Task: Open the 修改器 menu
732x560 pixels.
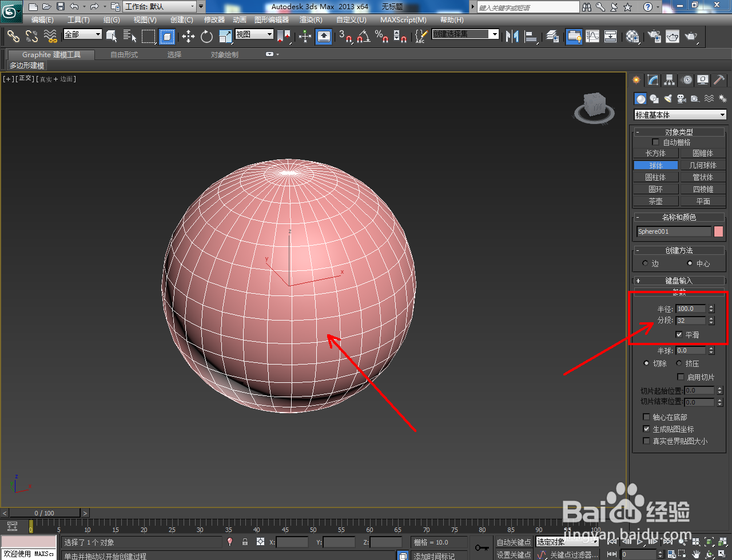Action: coord(214,19)
